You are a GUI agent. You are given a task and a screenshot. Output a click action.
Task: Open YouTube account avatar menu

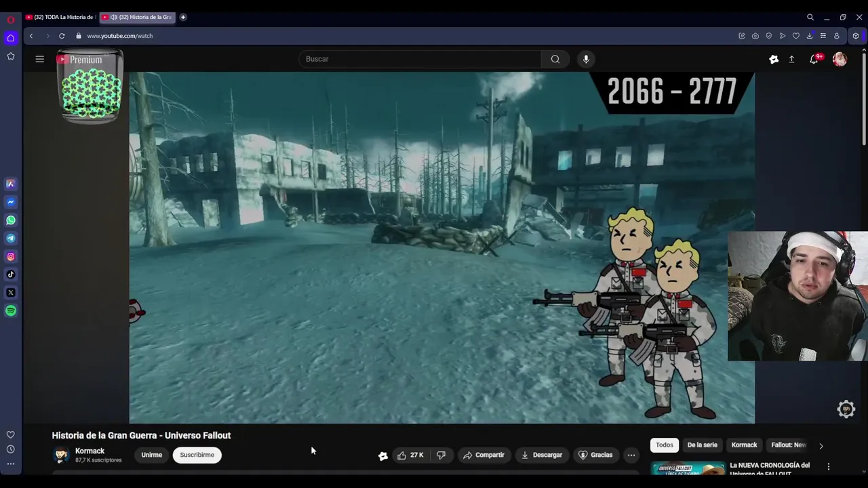(840, 60)
